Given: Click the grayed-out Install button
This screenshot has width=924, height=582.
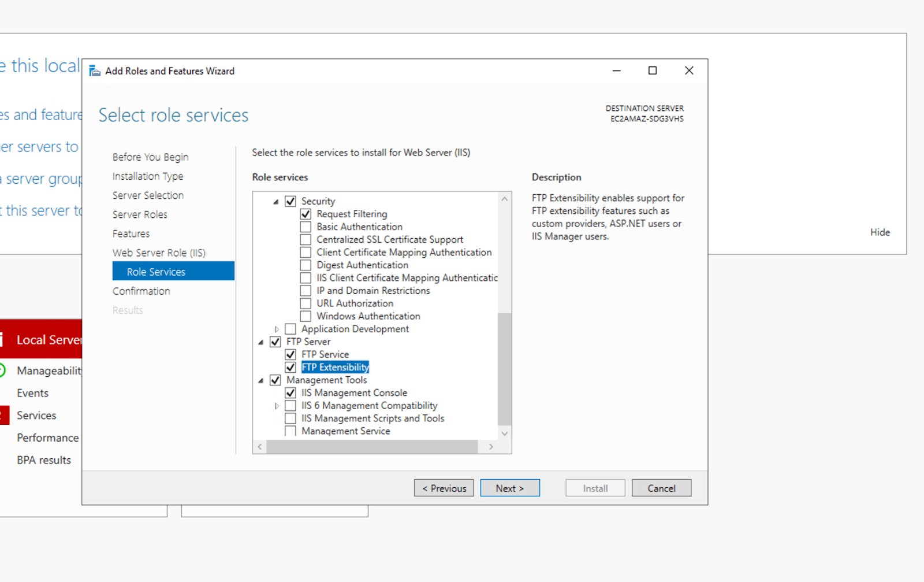Looking at the screenshot, I should tap(595, 488).
